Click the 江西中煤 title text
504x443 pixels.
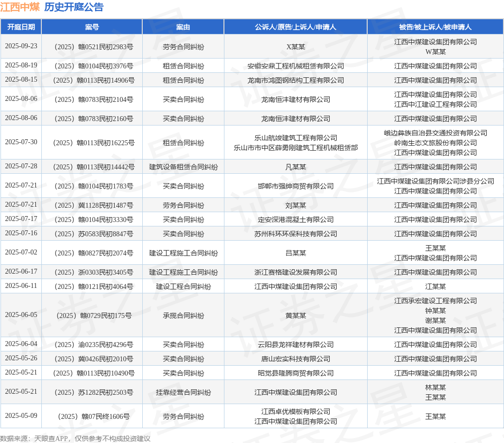click(20, 7)
